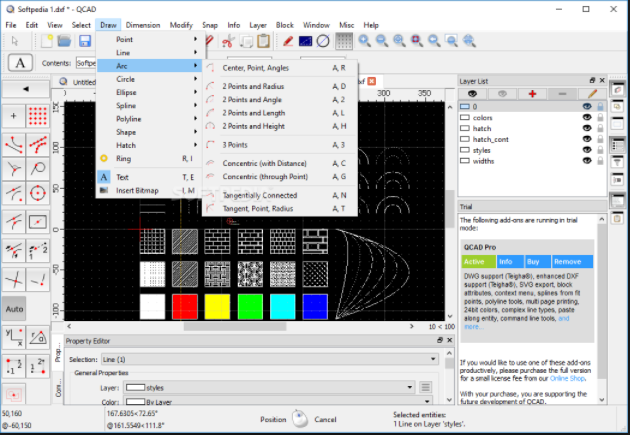
Task: Click the add layer red plus icon
Action: pyautogui.click(x=532, y=94)
